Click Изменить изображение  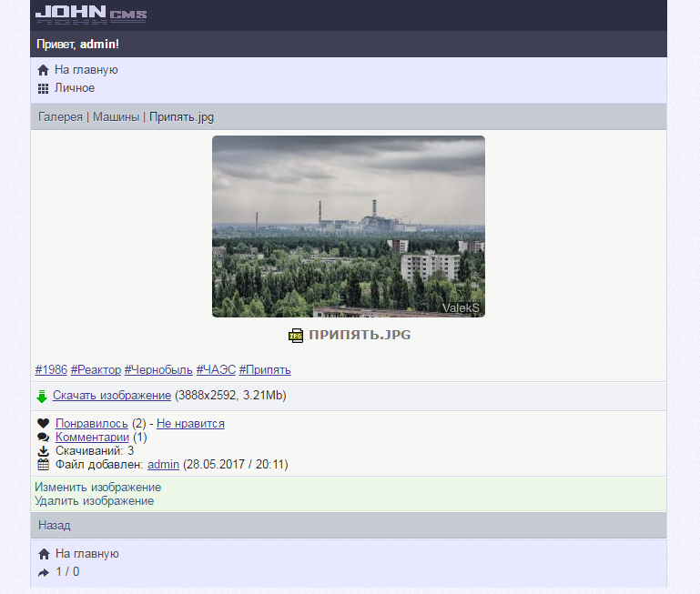tap(98, 488)
